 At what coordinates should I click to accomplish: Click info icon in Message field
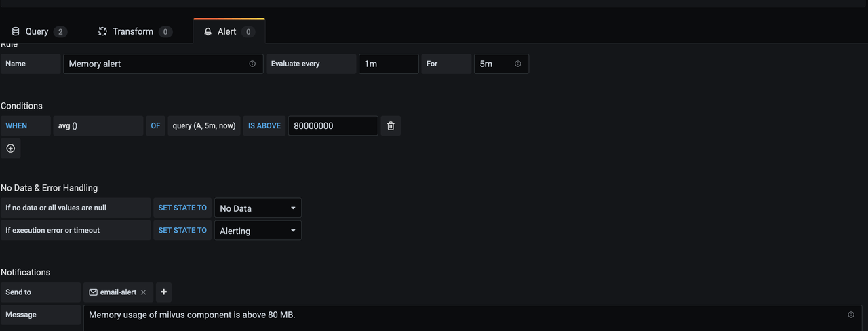click(x=851, y=315)
